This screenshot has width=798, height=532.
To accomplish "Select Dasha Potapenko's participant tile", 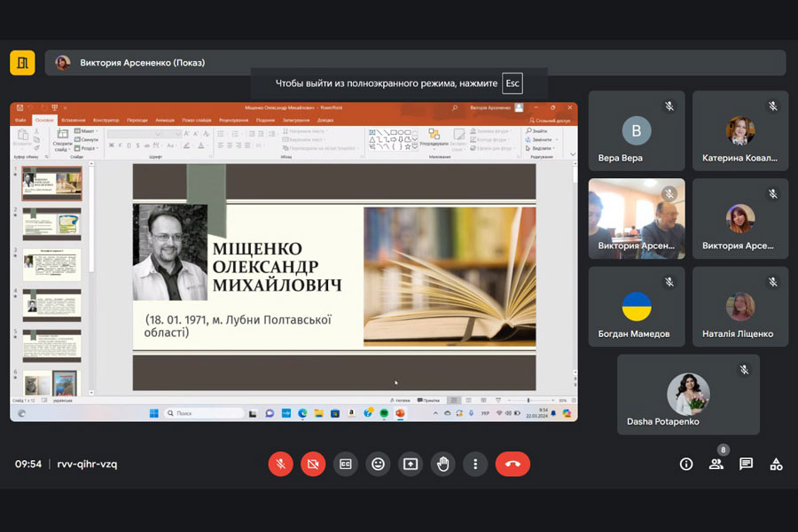I will pyautogui.click(x=688, y=394).
